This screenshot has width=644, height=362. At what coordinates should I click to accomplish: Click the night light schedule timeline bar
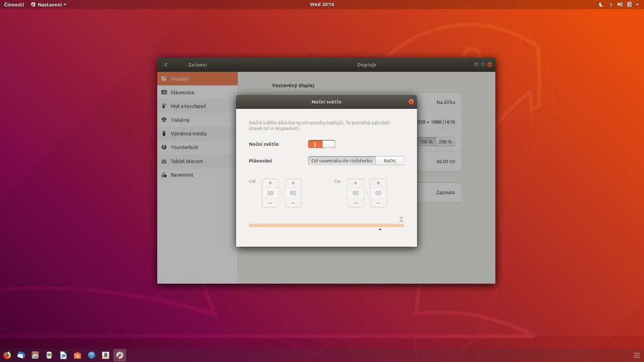tap(326, 225)
